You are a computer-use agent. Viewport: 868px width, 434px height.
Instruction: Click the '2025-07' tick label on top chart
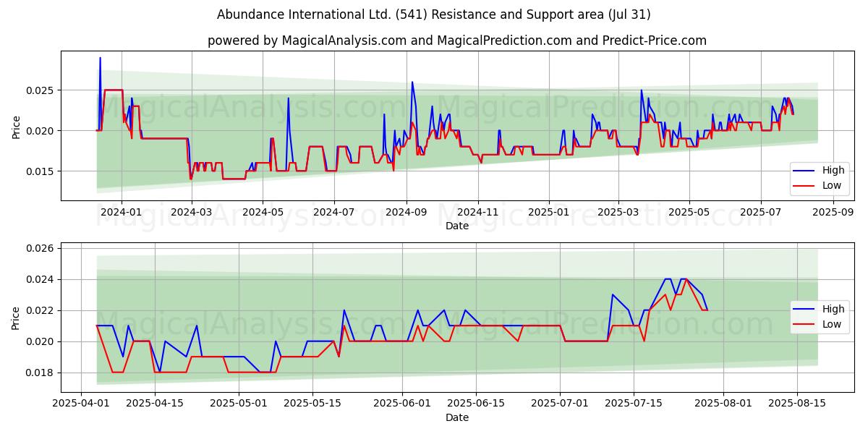760,212
